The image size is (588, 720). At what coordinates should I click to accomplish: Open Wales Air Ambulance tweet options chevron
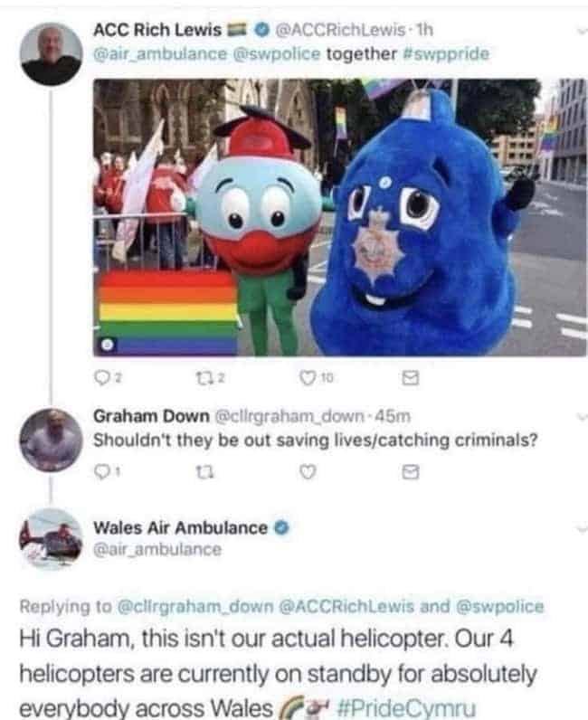[582, 529]
